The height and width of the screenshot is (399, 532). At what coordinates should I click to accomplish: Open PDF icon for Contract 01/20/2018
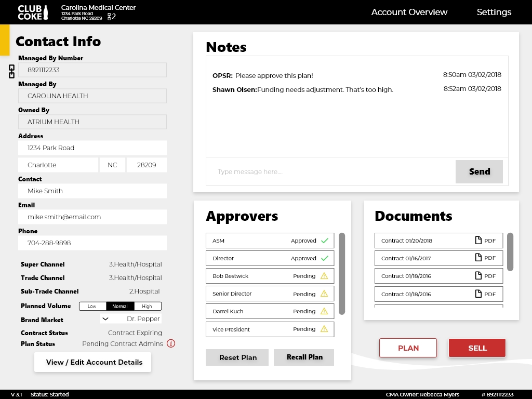(478, 240)
